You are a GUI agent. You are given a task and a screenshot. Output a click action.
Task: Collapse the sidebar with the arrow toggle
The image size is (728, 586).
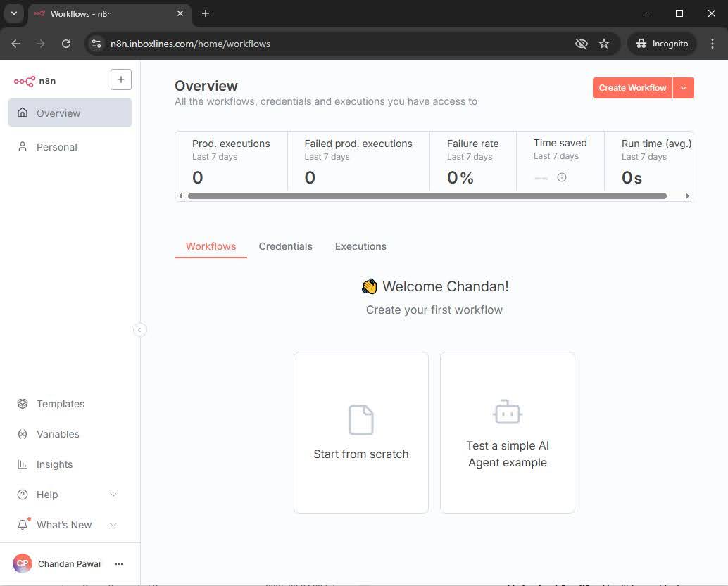click(140, 330)
